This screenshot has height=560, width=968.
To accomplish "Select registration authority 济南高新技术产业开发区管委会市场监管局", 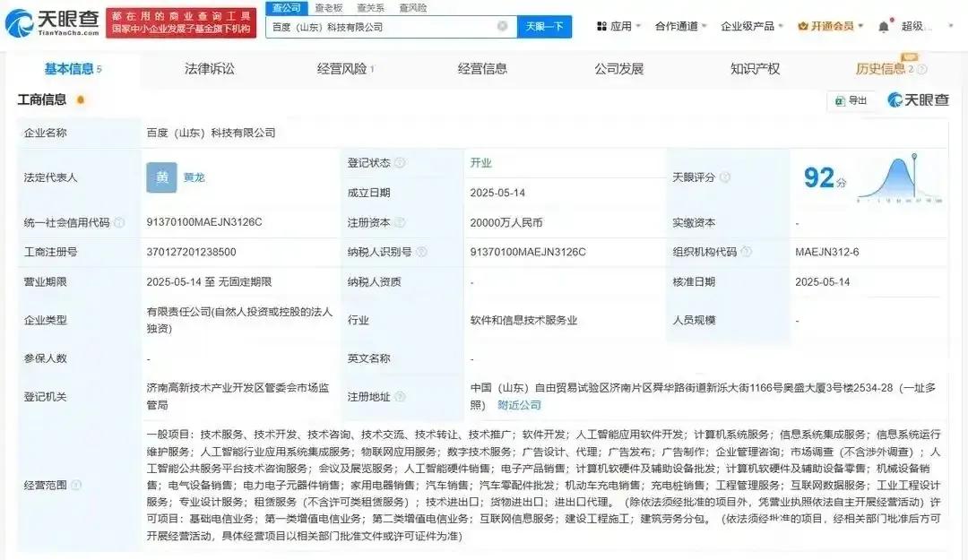I will point(238,396).
